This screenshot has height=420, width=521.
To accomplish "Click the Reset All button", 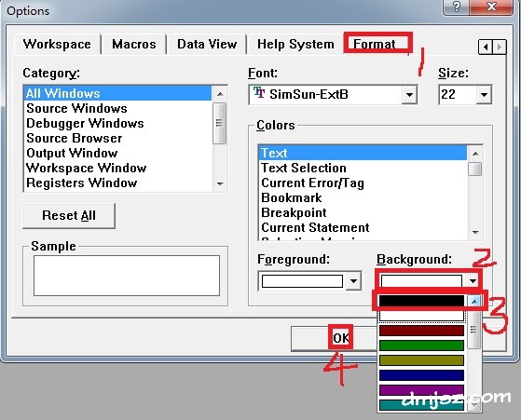I will pyautogui.click(x=69, y=216).
